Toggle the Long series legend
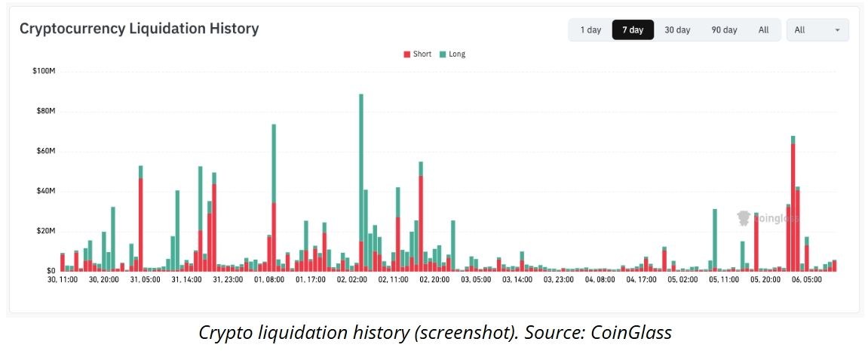Viewport: 868px width, 354px height. click(x=452, y=54)
